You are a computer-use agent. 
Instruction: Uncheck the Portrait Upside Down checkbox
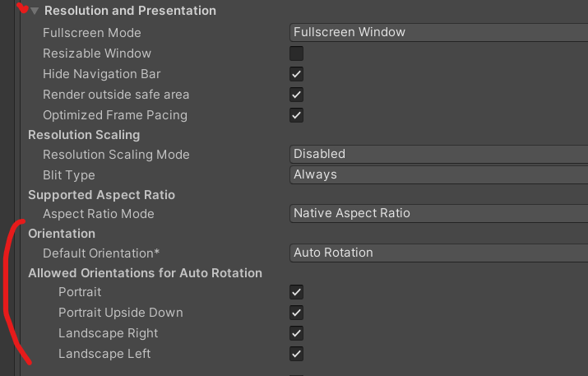pyautogui.click(x=297, y=313)
